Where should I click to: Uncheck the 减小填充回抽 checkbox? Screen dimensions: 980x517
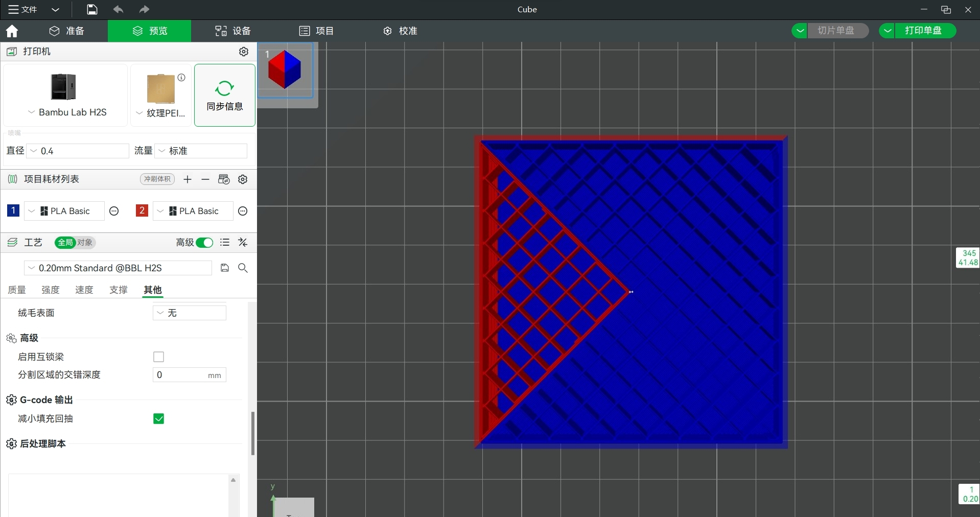pyautogui.click(x=159, y=419)
